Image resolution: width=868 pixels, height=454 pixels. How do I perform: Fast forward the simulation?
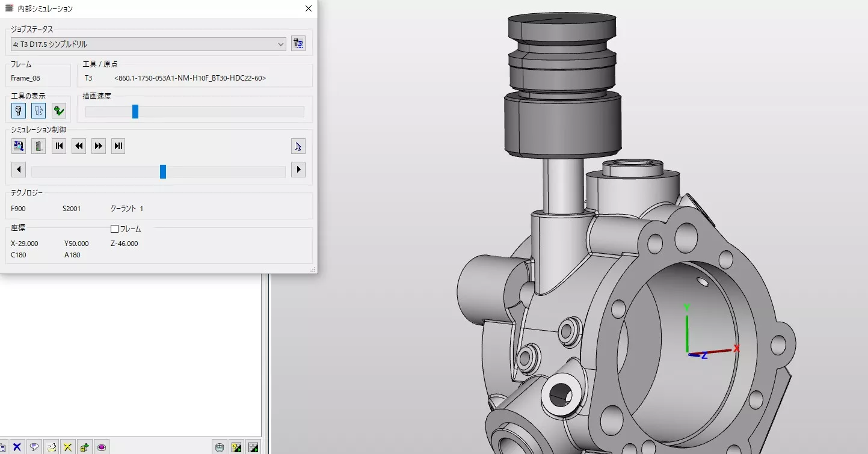[x=98, y=146]
